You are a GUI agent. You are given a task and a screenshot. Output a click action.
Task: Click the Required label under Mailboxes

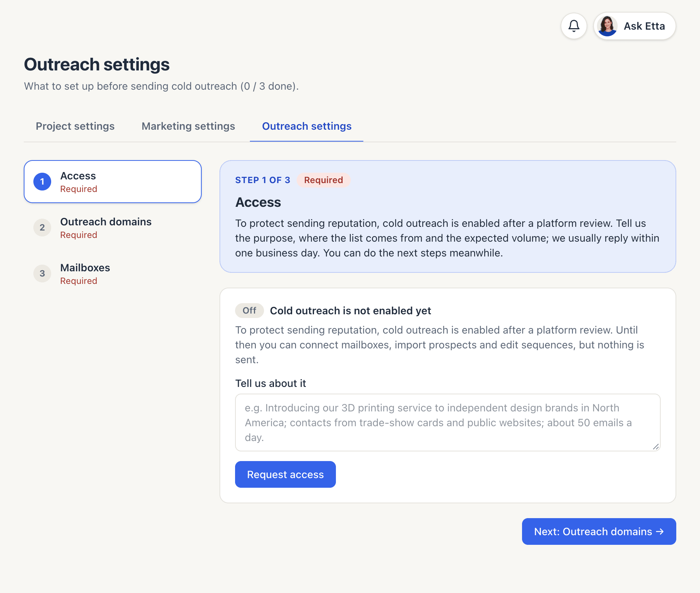tap(79, 281)
